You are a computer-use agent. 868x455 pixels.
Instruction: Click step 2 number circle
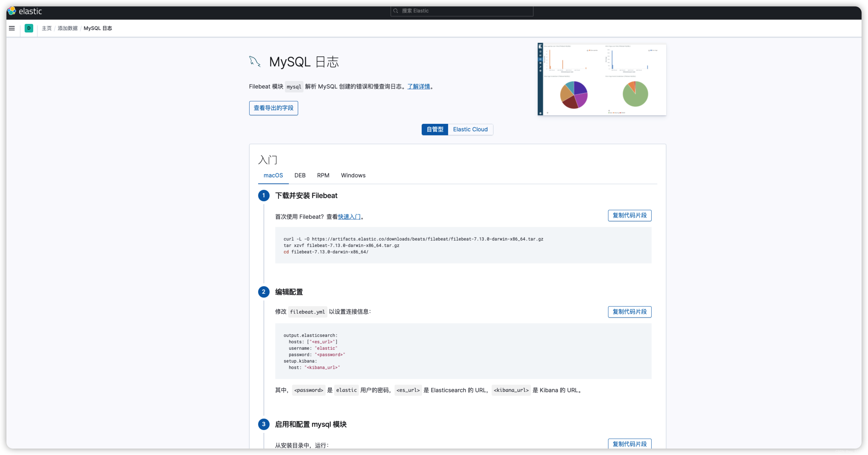[264, 292]
